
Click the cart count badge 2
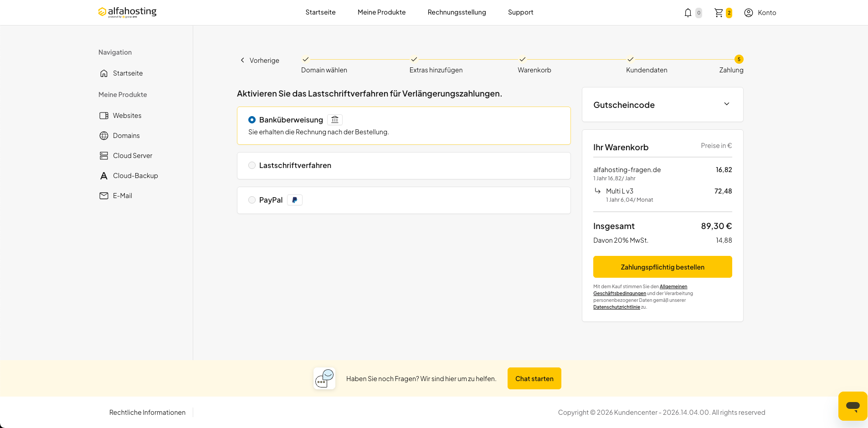(x=729, y=13)
